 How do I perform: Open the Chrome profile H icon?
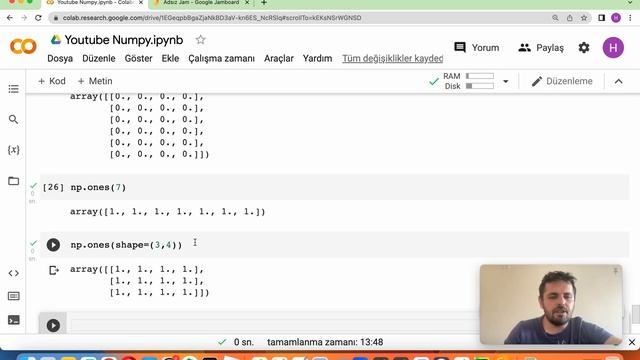(616, 18)
